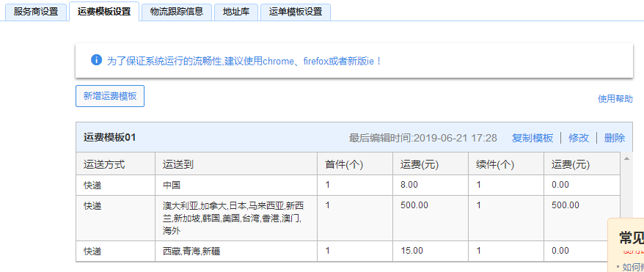The height and width of the screenshot is (272, 644).
Task: Click the blue info icon in notice
Action: pyautogui.click(x=96, y=60)
